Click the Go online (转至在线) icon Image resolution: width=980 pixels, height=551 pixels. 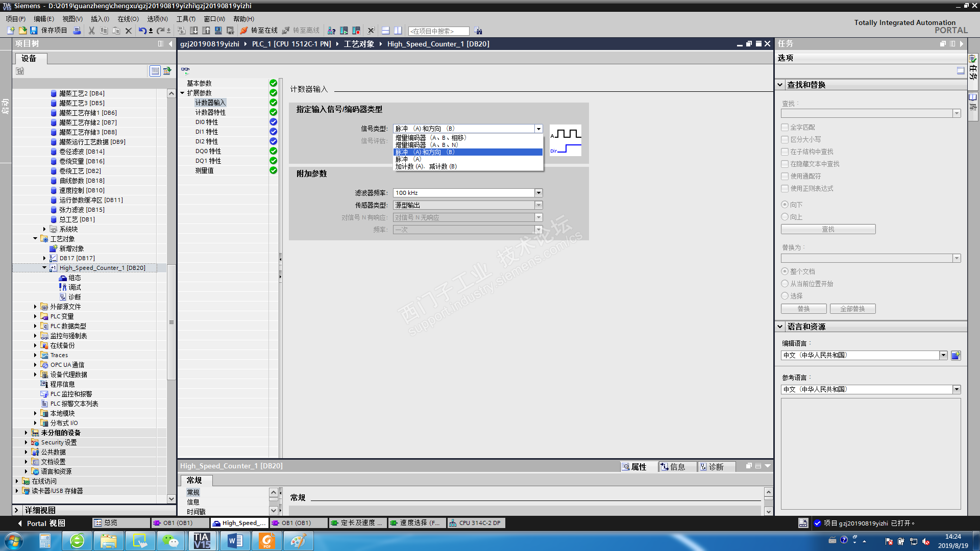click(244, 31)
